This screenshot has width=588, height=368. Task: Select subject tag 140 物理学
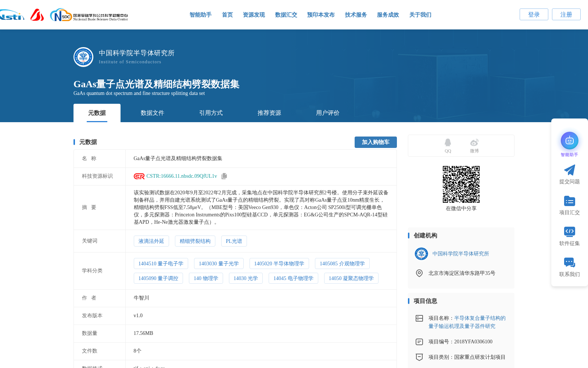tap(206, 278)
